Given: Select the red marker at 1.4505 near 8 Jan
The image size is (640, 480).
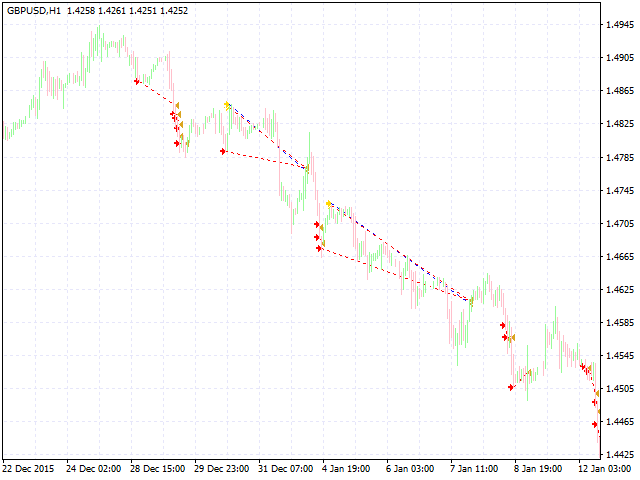Looking at the screenshot, I should click(511, 387).
